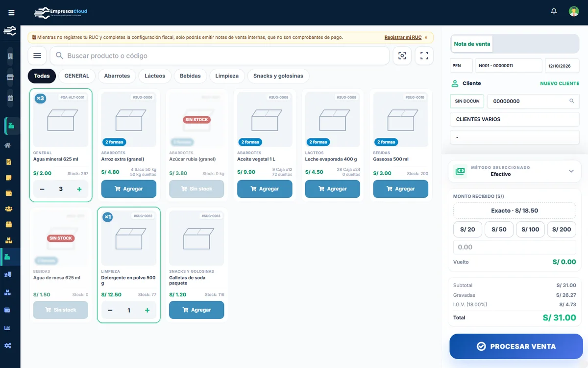Choose the S/ 100 quick amount

click(530, 230)
